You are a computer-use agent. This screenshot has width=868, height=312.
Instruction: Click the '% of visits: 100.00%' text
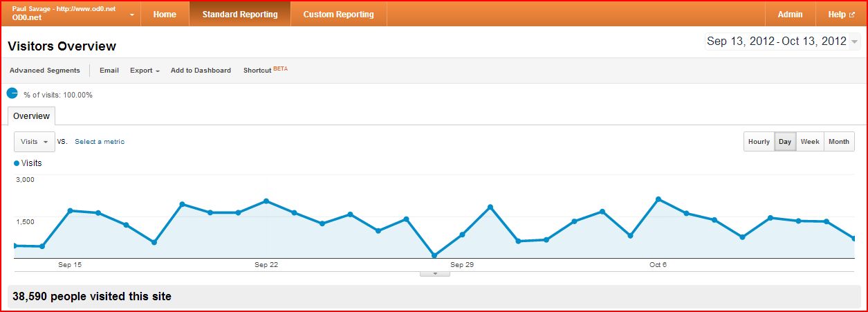point(58,95)
